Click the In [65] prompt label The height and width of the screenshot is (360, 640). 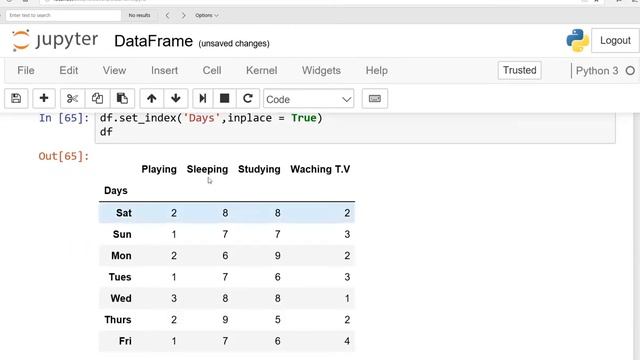64,118
